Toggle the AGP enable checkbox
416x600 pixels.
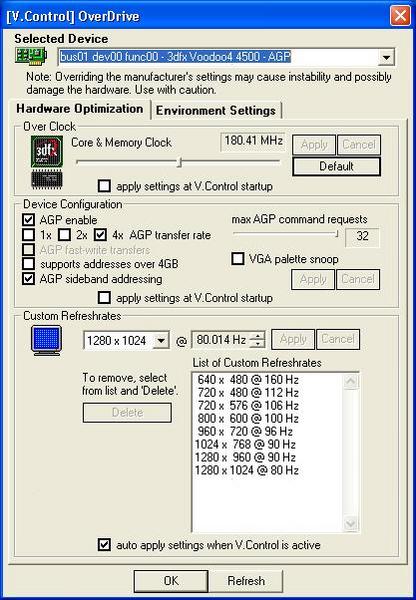[x=28, y=220]
